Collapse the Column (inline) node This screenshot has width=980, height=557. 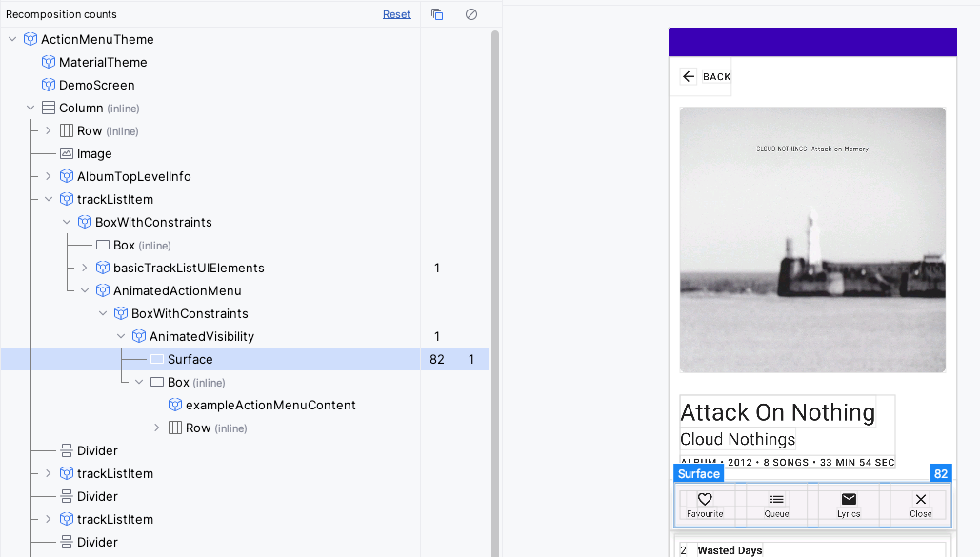pos(30,108)
